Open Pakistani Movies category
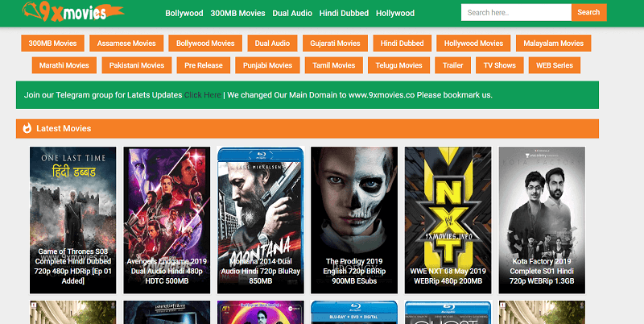Screen dimensions: 644x324 137,65
